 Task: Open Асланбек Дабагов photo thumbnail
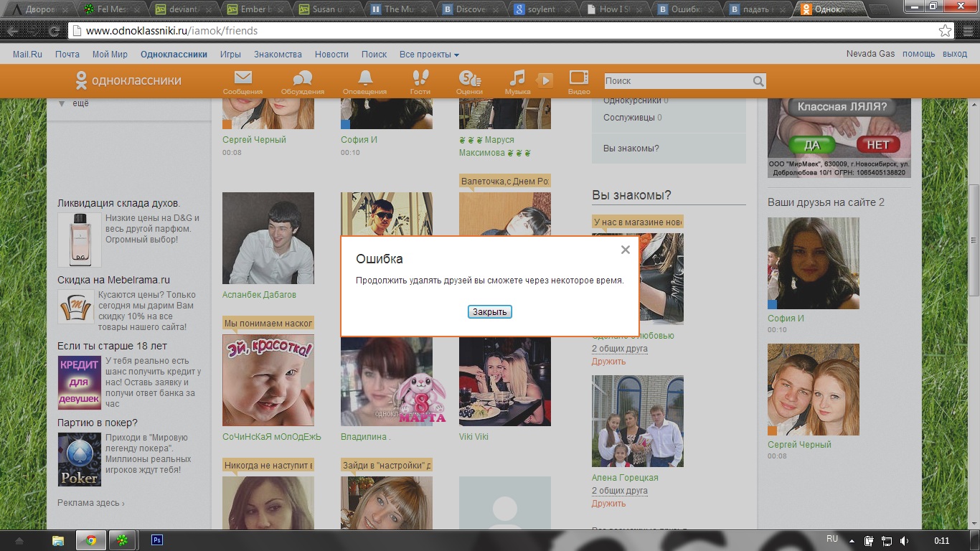[268, 238]
